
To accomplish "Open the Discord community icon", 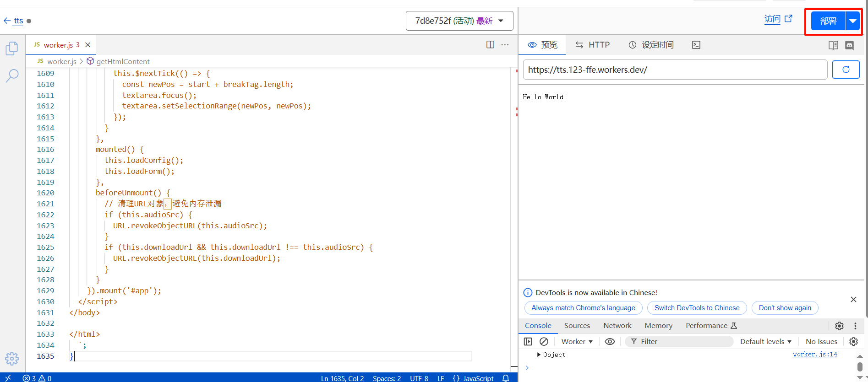I will click(x=849, y=45).
